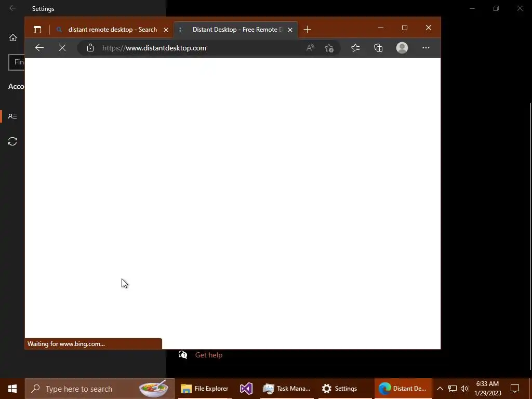Screen dimensions: 532x399
Task: Go back in Edge browser
Action: (x=39, y=48)
